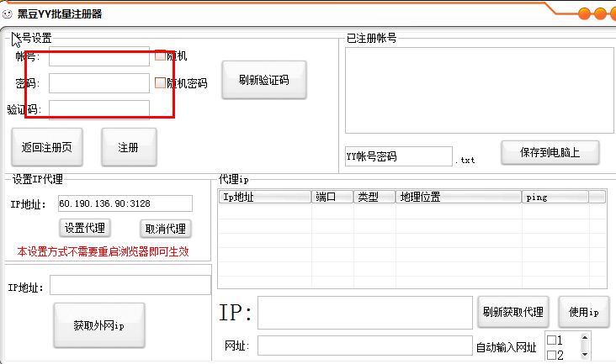The height and width of the screenshot is (364, 616).
Task: Sort by the 类型 column header
Action: 374,197
